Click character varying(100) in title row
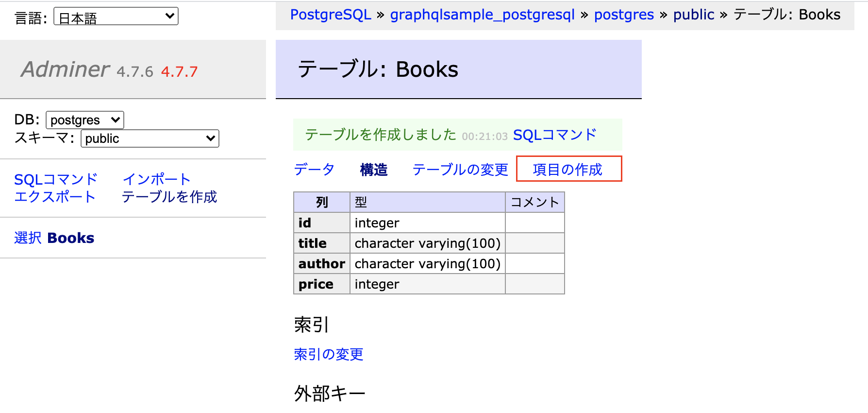 click(428, 243)
